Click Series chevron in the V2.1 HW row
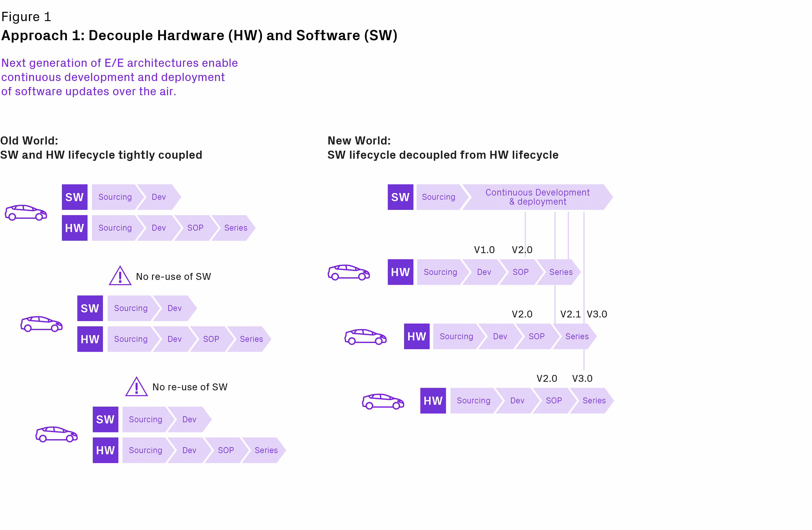 [575, 336]
